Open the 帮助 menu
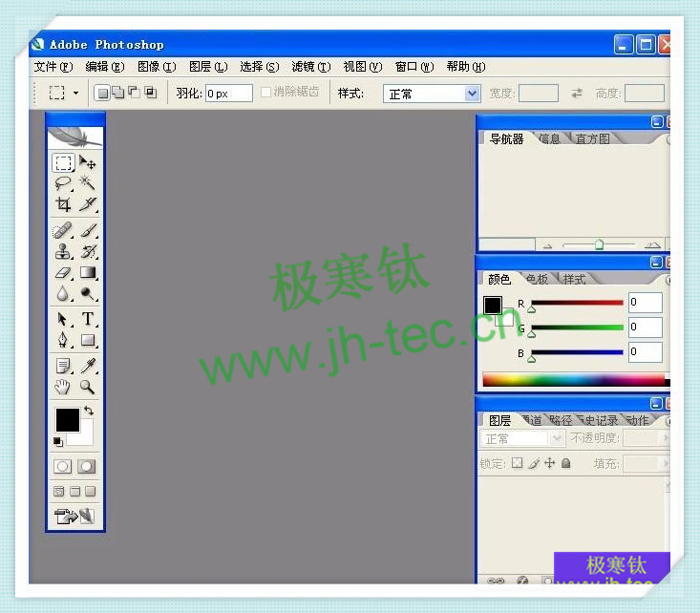 [x=466, y=67]
